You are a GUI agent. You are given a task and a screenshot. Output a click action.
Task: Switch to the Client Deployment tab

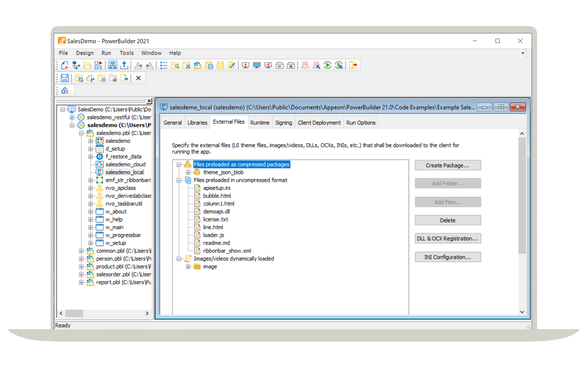(319, 123)
